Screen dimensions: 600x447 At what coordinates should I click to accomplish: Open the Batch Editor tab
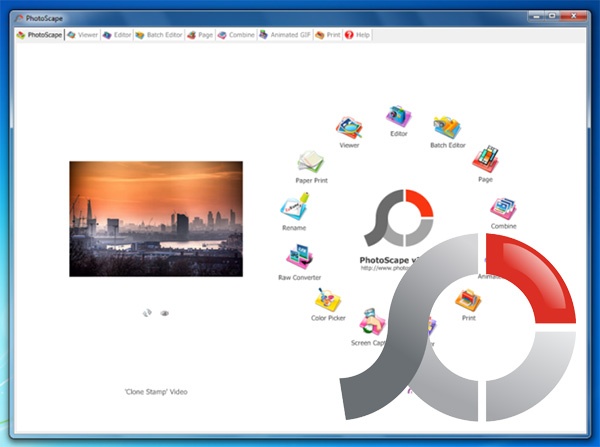tap(159, 35)
